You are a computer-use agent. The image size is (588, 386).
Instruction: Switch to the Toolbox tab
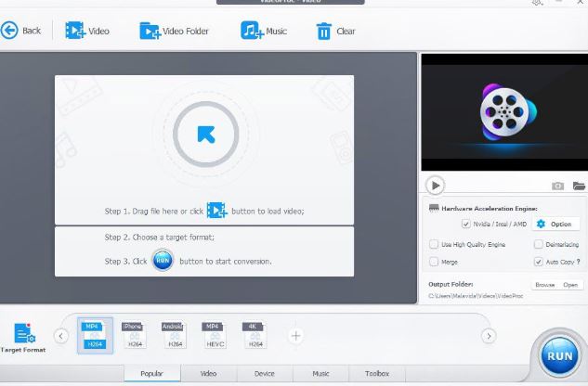click(x=377, y=374)
